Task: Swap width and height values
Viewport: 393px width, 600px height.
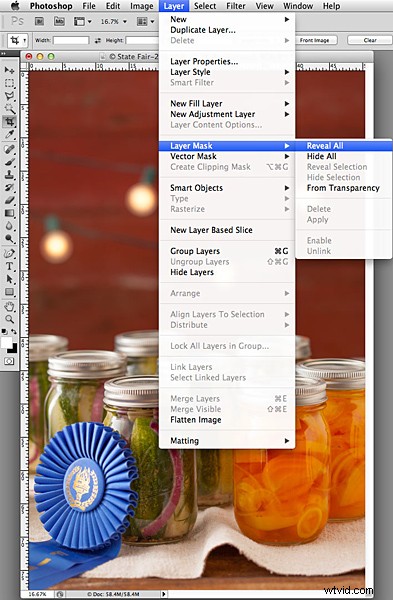Action: [x=98, y=40]
